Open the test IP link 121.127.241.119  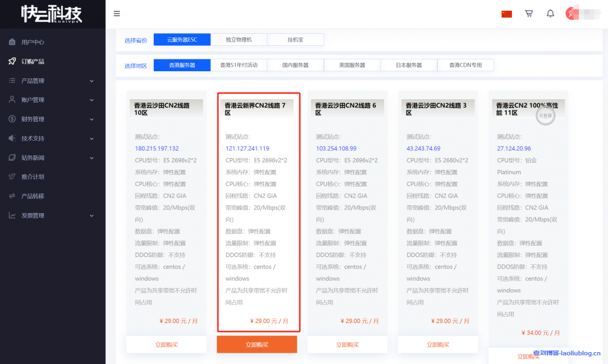click(248, 148)
